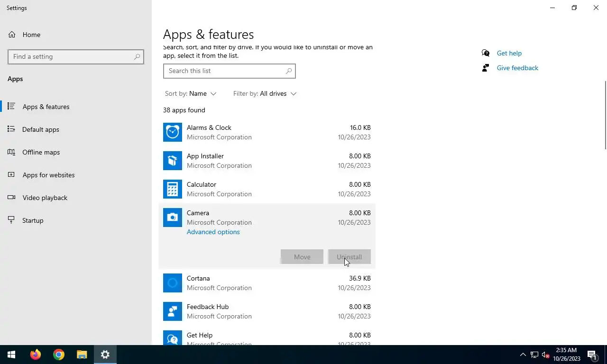The width and height of the screenshot is (607, 364).
Task: Click the Camera app icon
Action: [173, 218]
